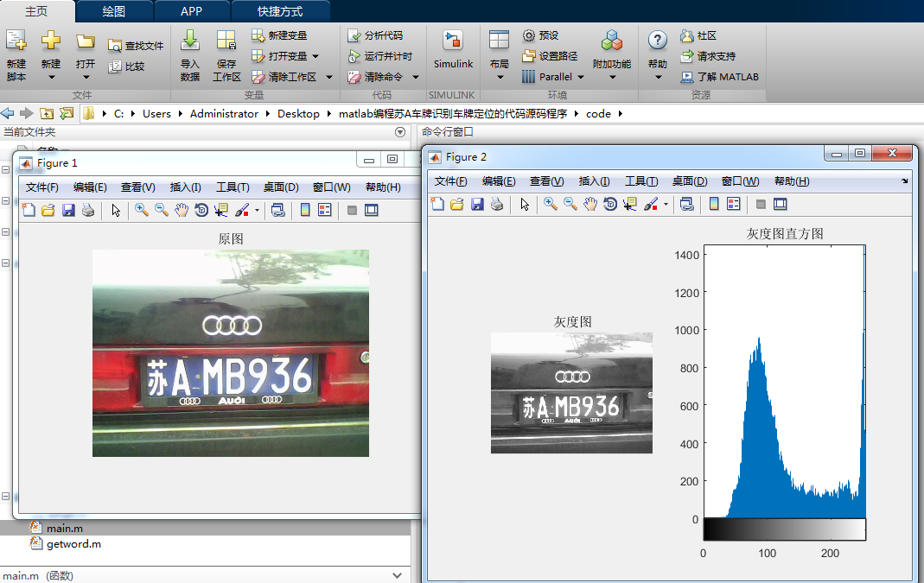The height and width of the screenshot is (583, 924).
Task: Select Zoom Out tool in Figure 1 toolbar
Action: point(162,210)
